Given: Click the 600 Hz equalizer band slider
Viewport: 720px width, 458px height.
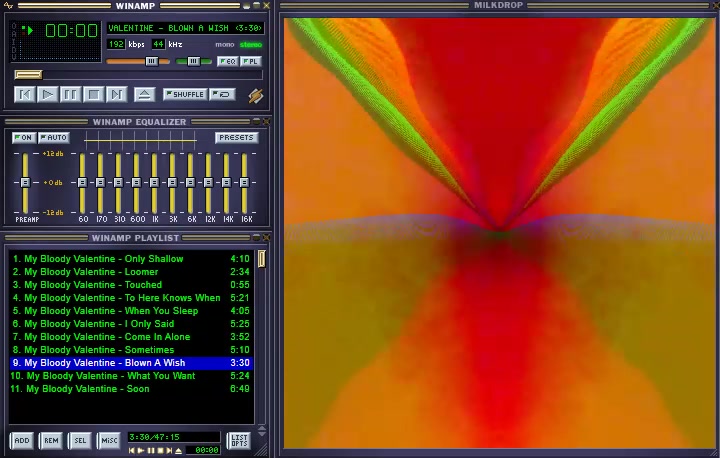Looking at the screenshot, I should (136, 182).
